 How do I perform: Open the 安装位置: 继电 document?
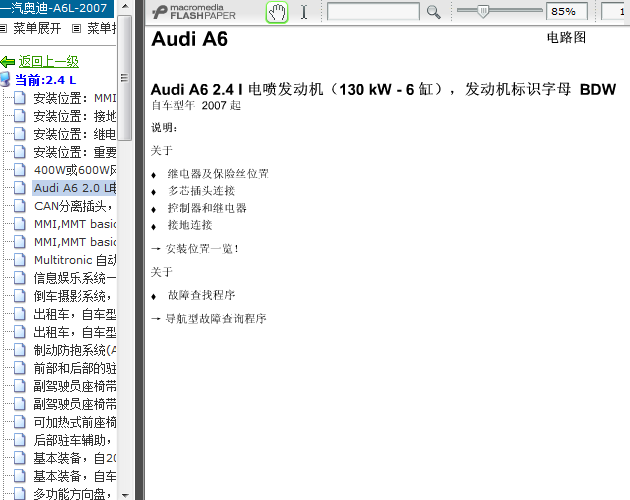[x=75, y=134]
